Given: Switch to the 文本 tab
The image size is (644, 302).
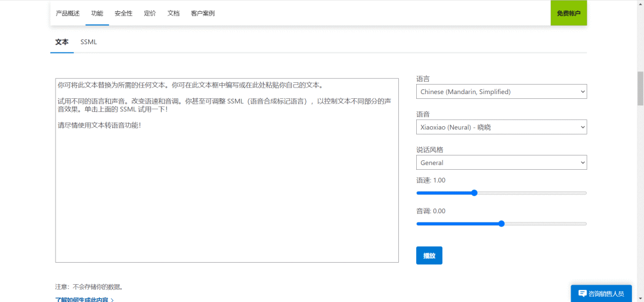Looking at the screenshot, I should pos(62,42).
